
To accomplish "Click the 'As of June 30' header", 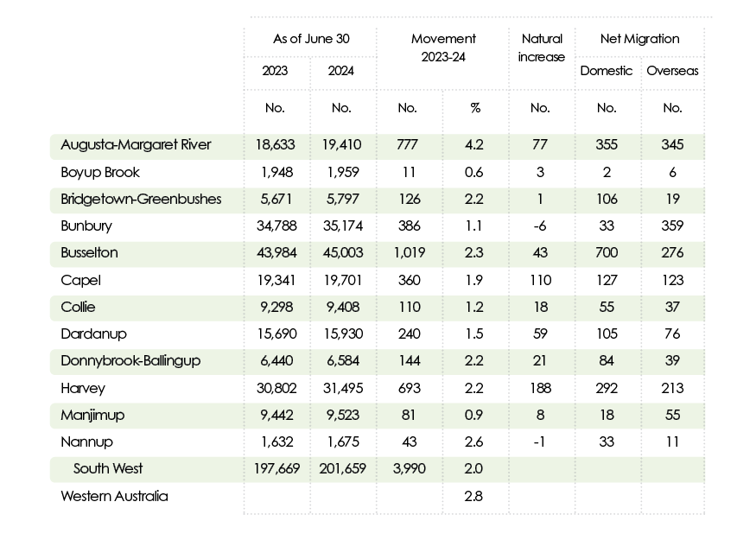I will click(x=311, y=39).
